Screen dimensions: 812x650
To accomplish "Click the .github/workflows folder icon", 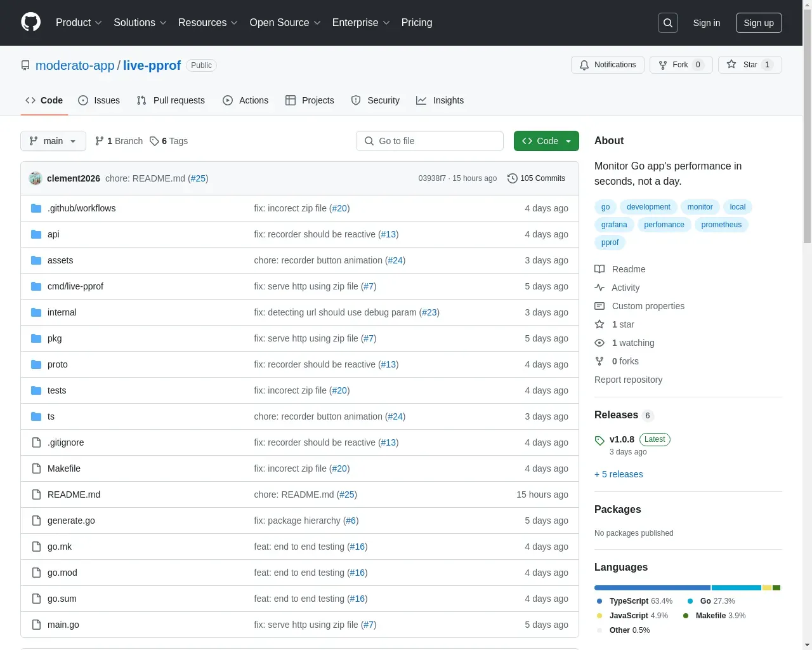I will [x=36, y=208].
